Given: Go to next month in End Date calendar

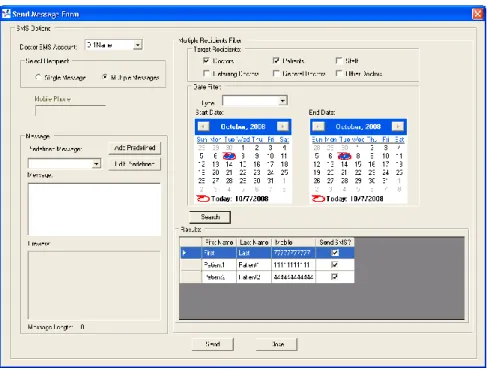Looking at the screenshot, I should point(397,126).
